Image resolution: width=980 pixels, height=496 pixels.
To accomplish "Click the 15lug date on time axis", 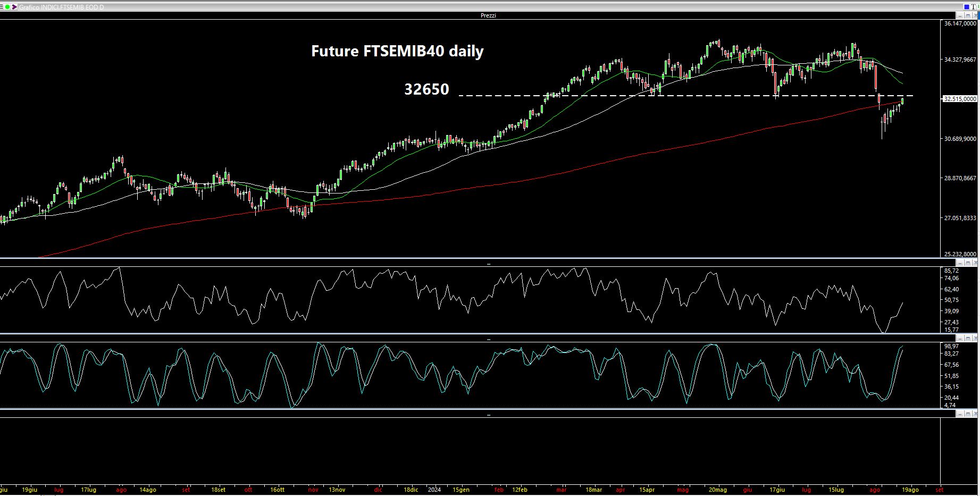I will [x=836, y=490].
